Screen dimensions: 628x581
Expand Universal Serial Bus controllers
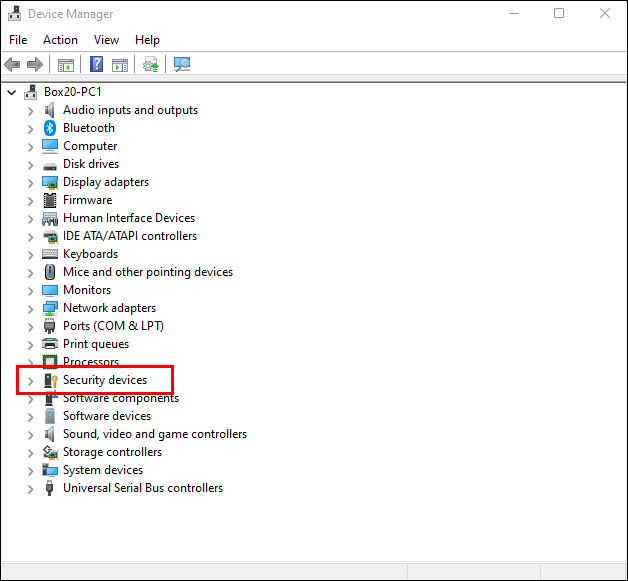(31, 489)
